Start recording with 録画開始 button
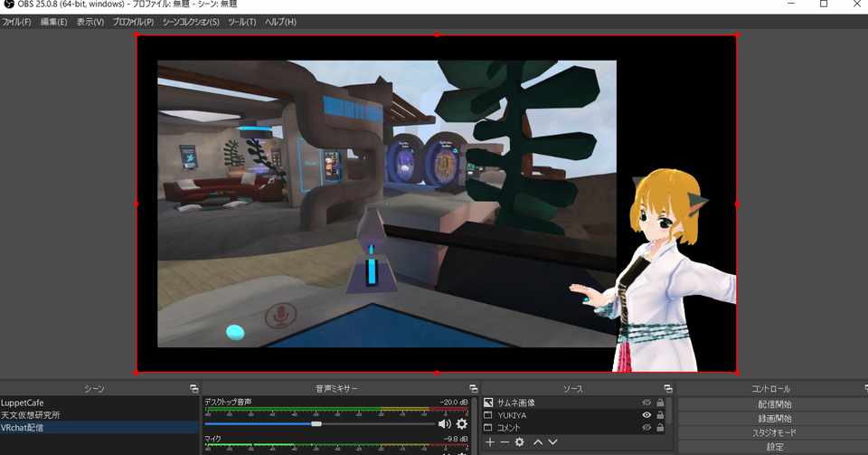The width and height of the screenshot is (868, 455). click(x=775, y=419)
